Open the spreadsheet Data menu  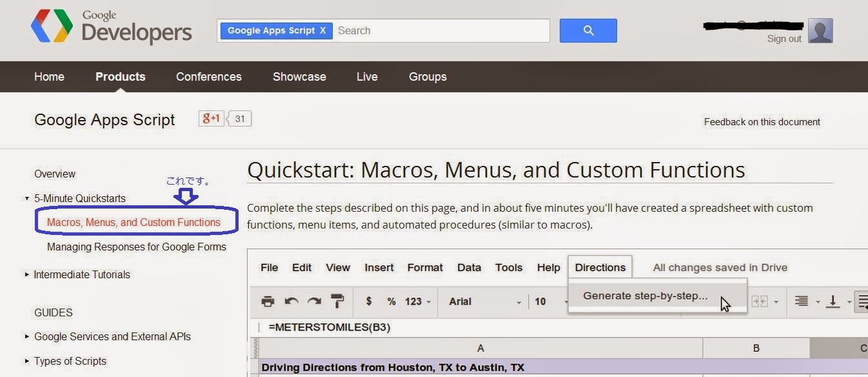coord(469,268)
